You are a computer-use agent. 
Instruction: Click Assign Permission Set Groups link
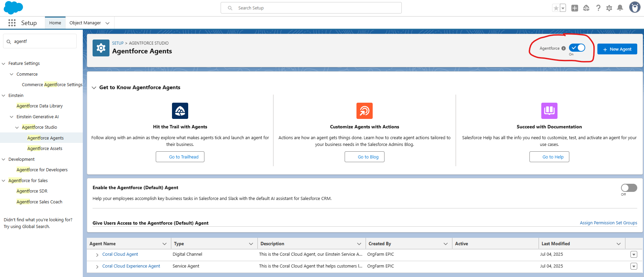click(609, 223)
